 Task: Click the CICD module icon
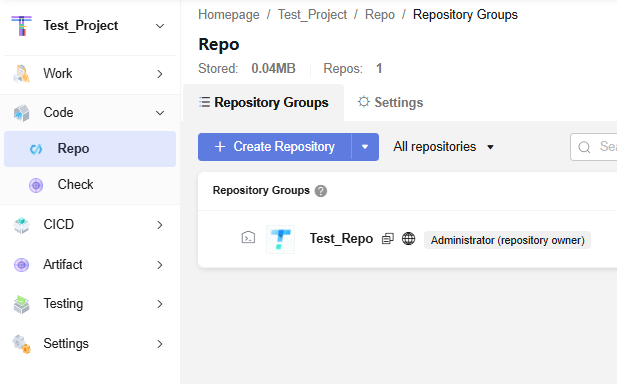pos(22,225)
